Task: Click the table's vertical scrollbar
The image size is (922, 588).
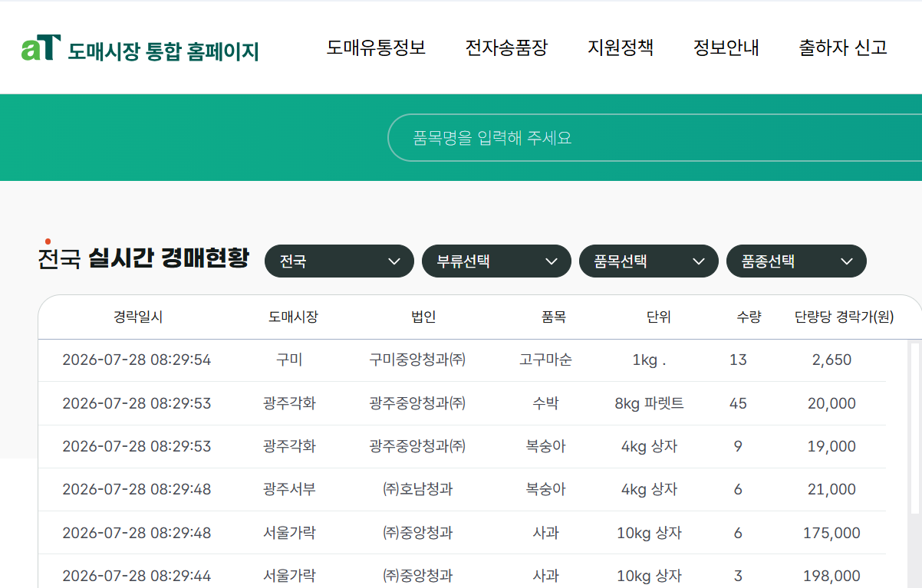Action: 914,427
